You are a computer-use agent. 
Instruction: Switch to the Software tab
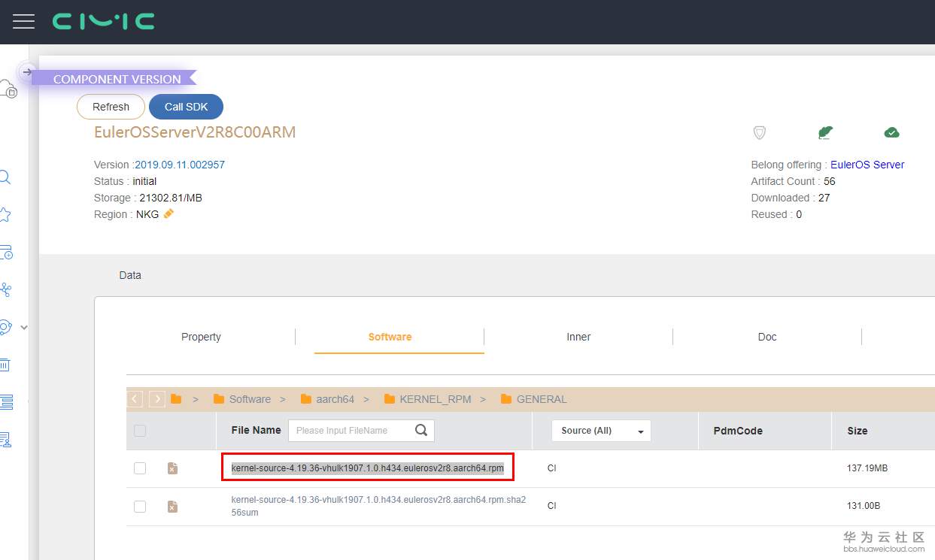tap(390, 337)
